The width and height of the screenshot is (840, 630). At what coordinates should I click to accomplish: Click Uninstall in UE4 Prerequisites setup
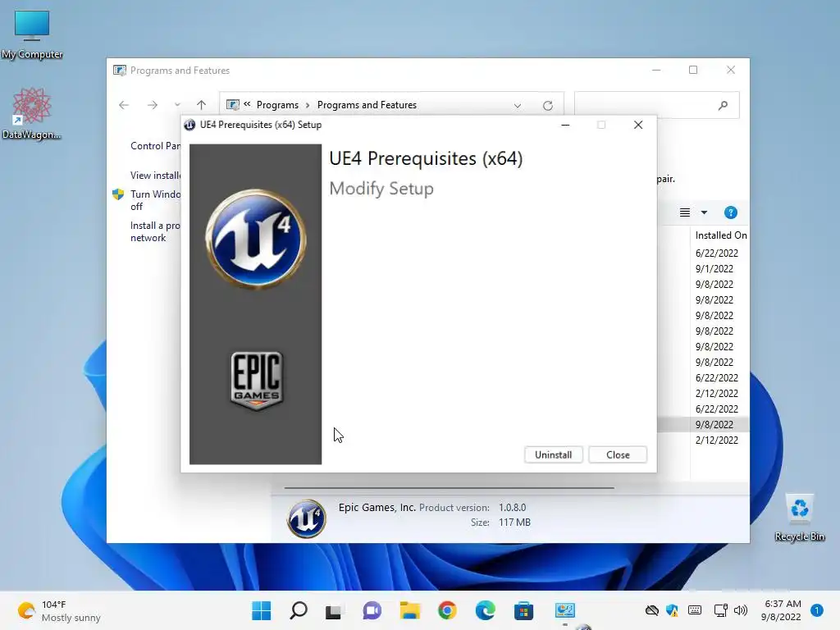[554, 454]
